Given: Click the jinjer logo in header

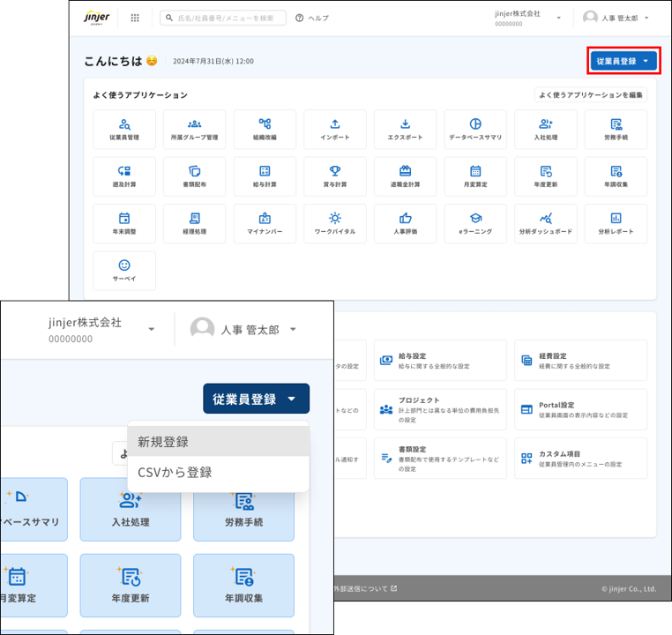Looking at the screenshot, I should pyautogui.click(x=96, y=18).
